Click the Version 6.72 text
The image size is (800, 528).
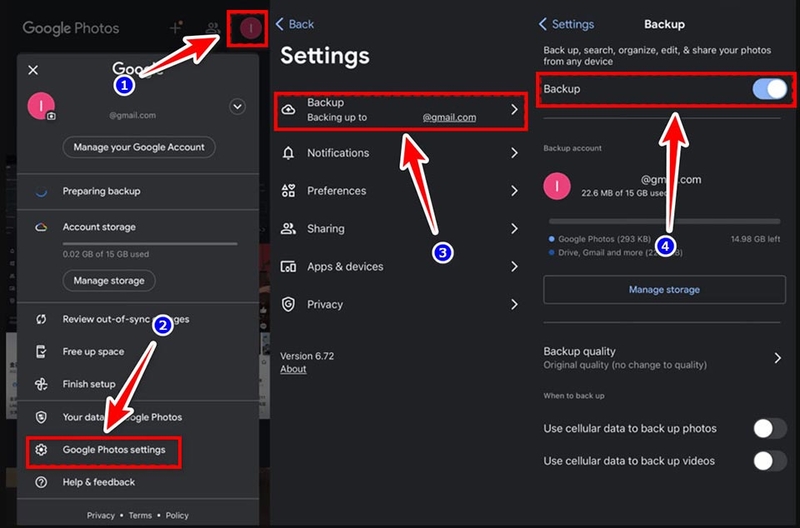tap(307, 356)
